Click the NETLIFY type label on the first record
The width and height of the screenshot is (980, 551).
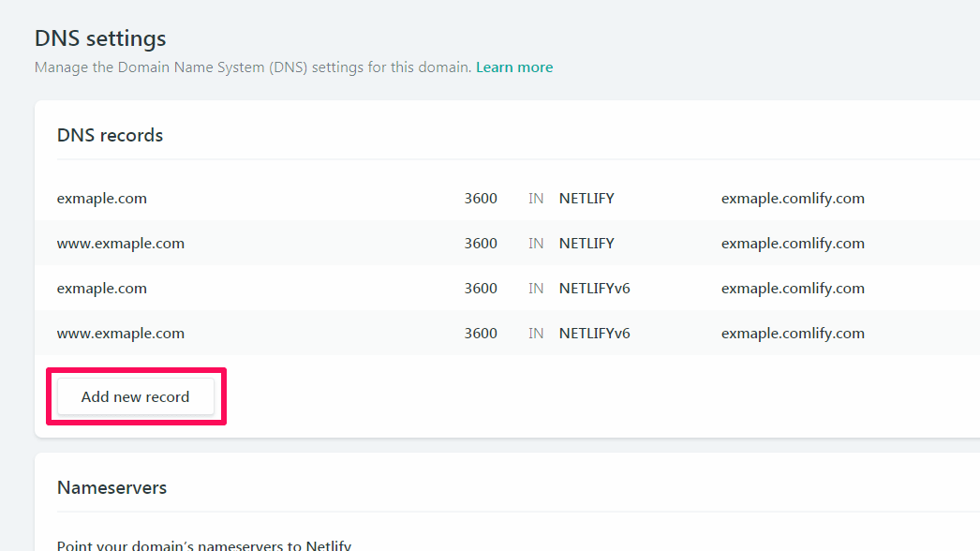pyautogui.click(x=587, y=198)
